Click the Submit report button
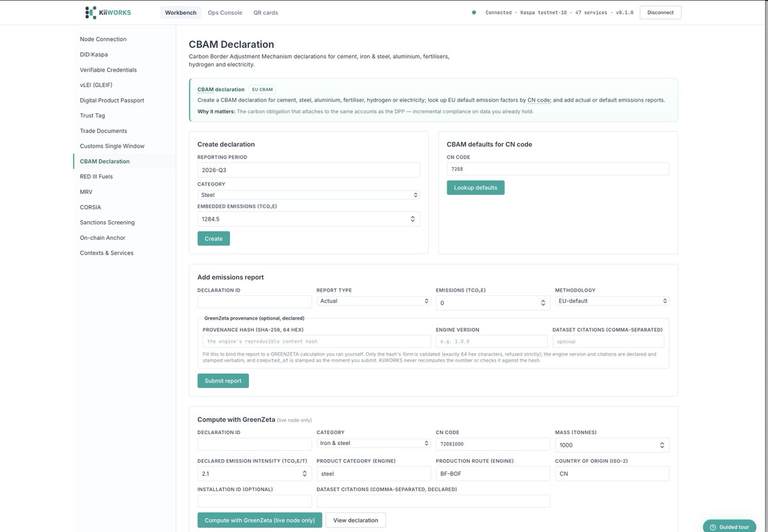768x532 pixels. point(223,380)
